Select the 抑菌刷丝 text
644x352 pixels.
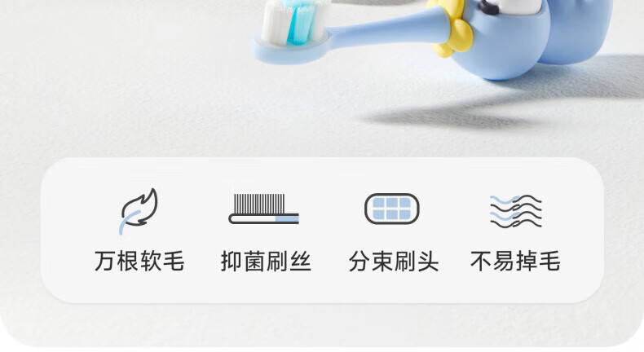click(x=266, y=262)
